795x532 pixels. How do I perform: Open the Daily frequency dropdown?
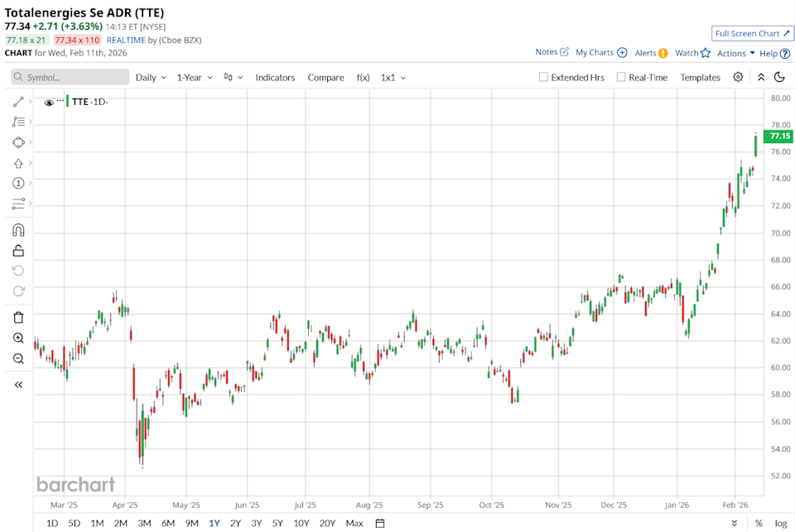click(145, 77)
